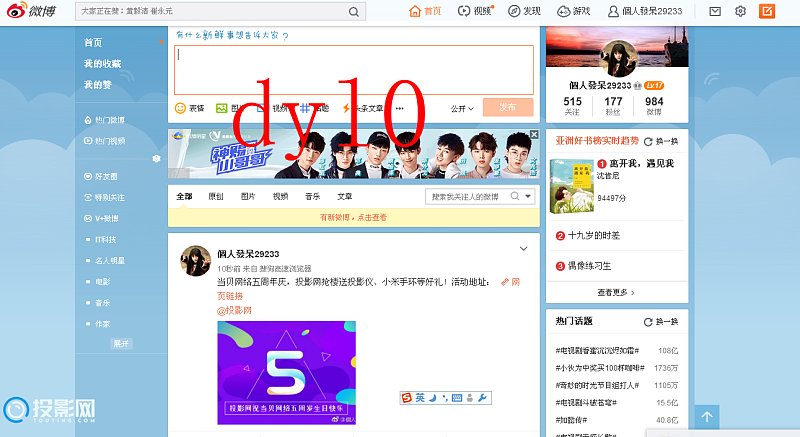Viewport: 800px width, 437px height.
Task: Open 首页 home in top navigation
Action: (425, 11)
